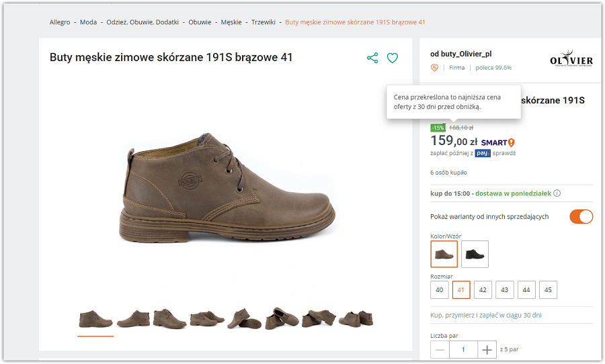Select the black shoe color variant
Screen dimensions: 605x364
[475, 254]
